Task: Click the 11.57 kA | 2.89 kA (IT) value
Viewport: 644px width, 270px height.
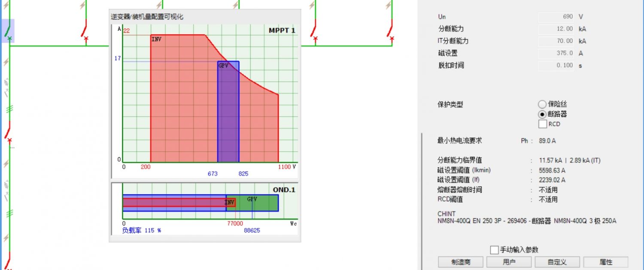Action: click(570, 160)
